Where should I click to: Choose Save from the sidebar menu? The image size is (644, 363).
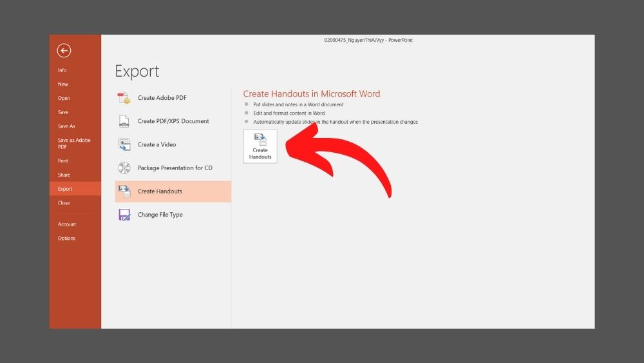coord(63,112)
